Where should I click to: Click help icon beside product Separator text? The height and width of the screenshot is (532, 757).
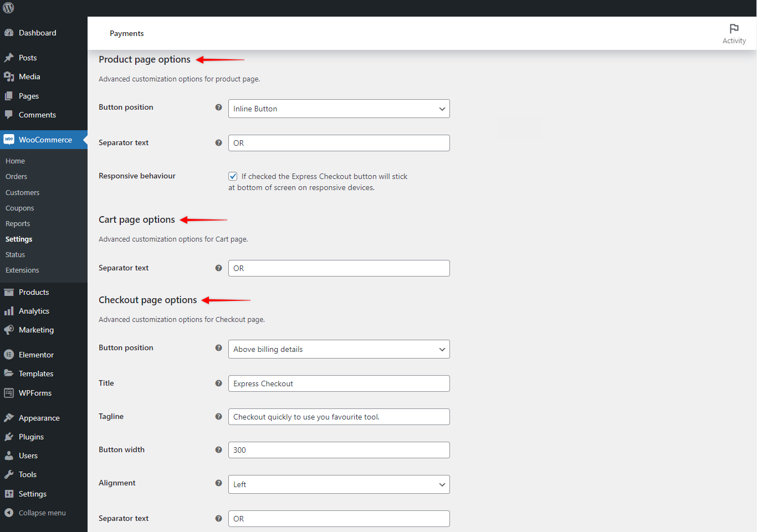219,143
